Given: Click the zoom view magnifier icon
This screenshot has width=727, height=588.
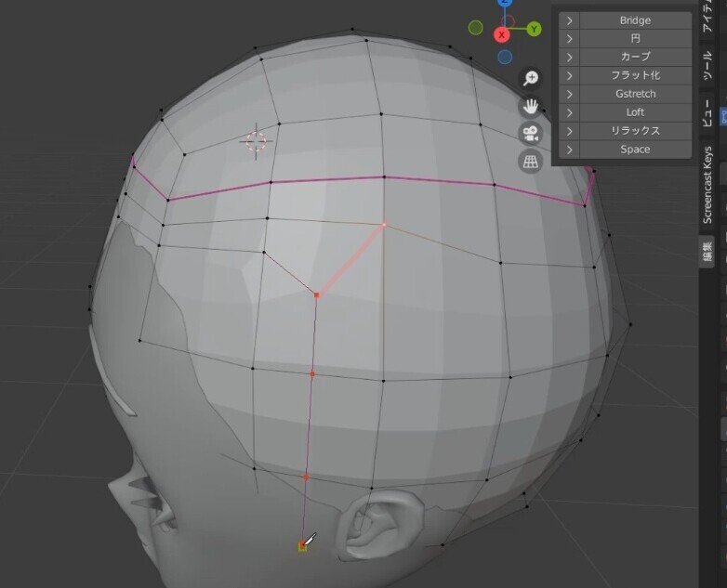Looking at the screenshot, I should coord(531,78).
